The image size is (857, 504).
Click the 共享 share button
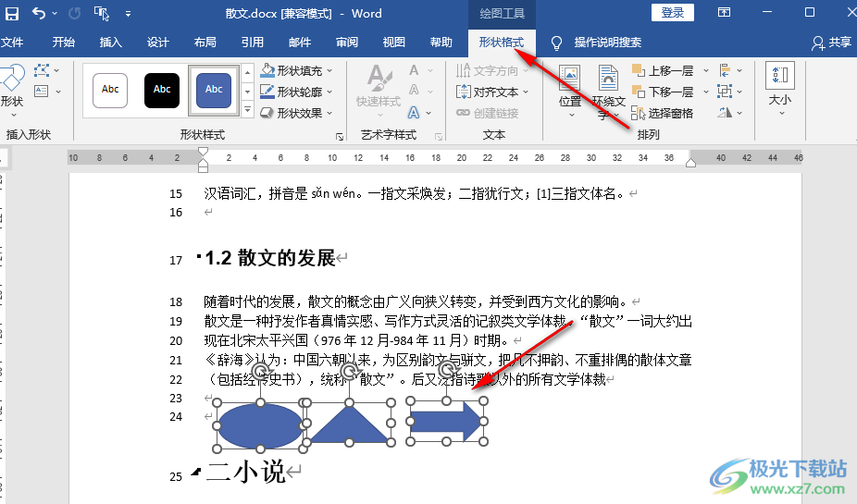(831, 42)
